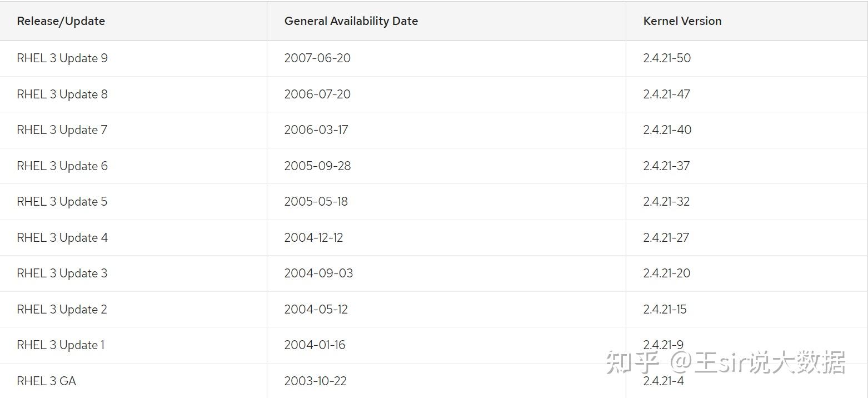The width and height of the screenshot is (868, 398).
Task: Select kernel version 2.4.21-15
Action: [x=665, y=310]
